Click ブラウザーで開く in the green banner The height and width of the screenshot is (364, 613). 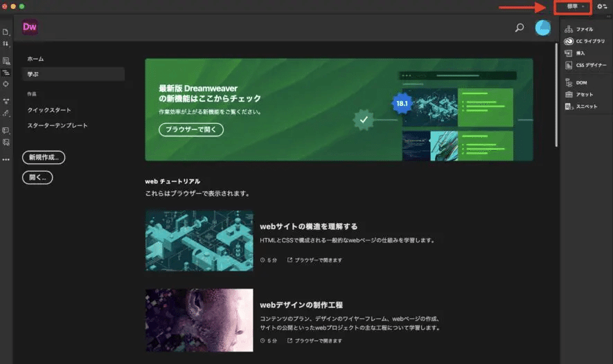191,129
